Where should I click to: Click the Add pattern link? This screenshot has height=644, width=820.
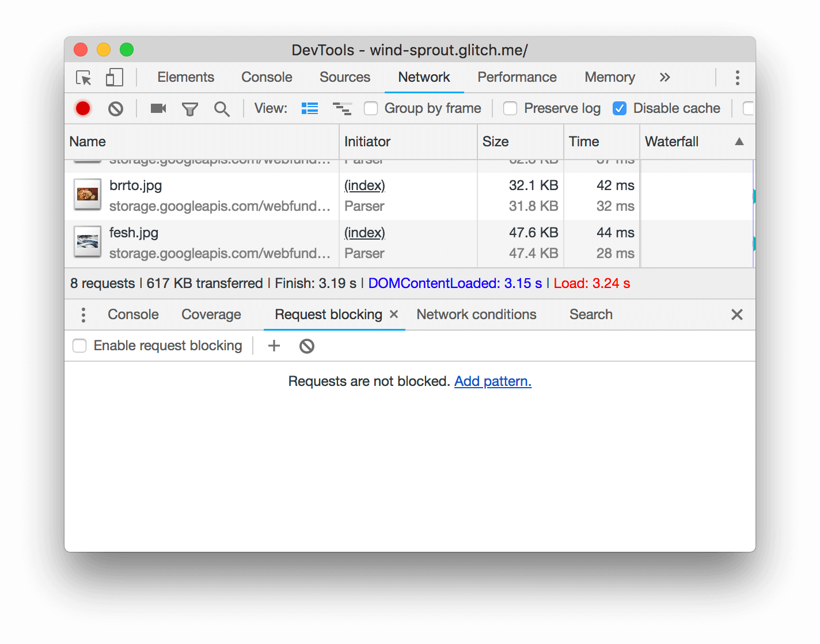click(x=493, y=381)
